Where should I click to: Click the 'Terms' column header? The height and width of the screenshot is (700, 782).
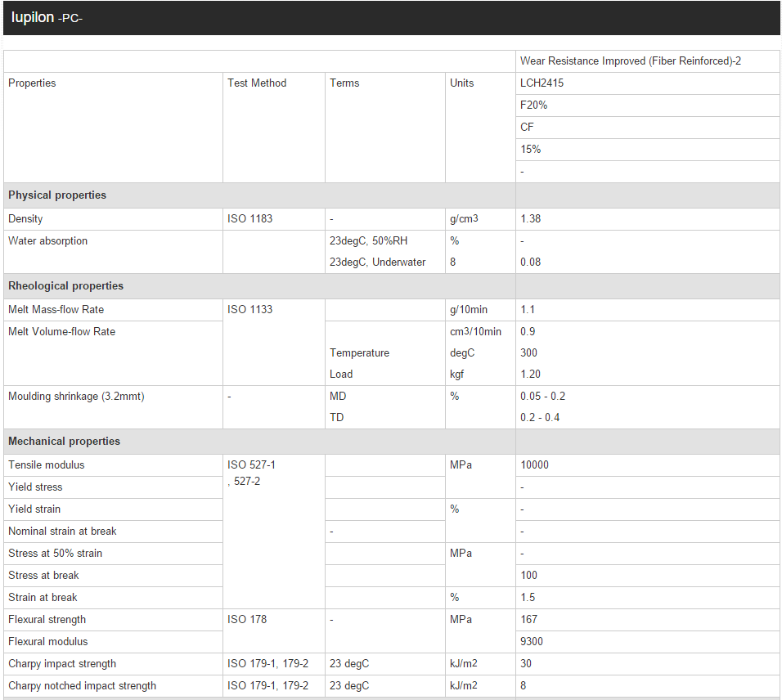point(344,83)
